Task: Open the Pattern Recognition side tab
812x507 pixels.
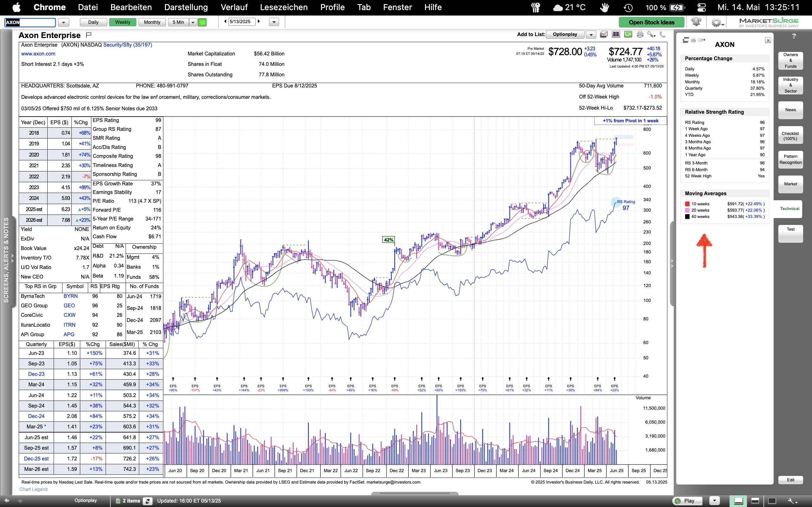Action: click(790, 159)
